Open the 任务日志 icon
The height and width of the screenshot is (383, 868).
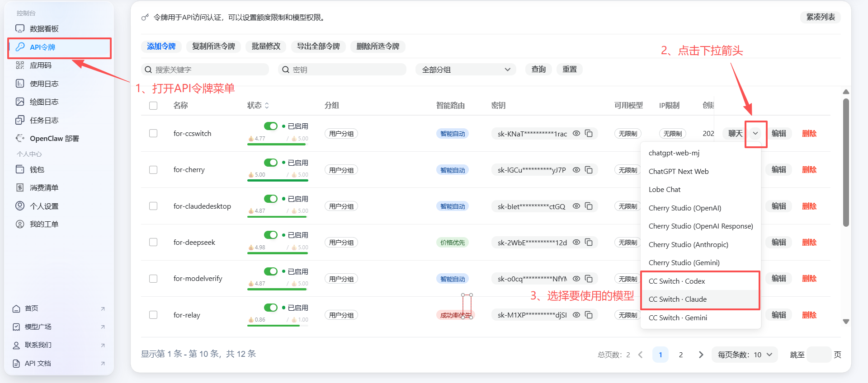click(x=20, y=120)
